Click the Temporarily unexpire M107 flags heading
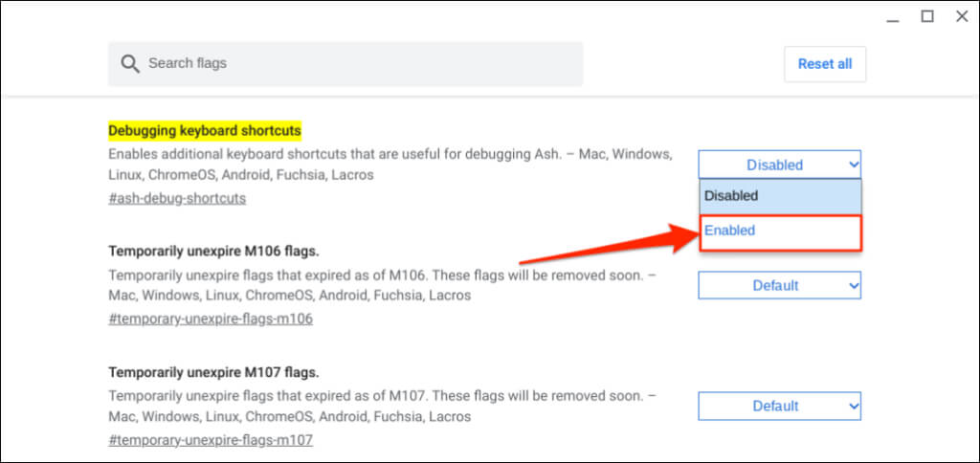This screenshot has height=463, width=980. (x=213, y=372)
